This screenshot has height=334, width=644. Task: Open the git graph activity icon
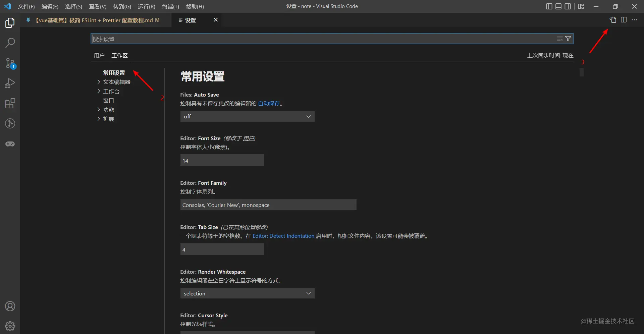(x=10, y=123)
